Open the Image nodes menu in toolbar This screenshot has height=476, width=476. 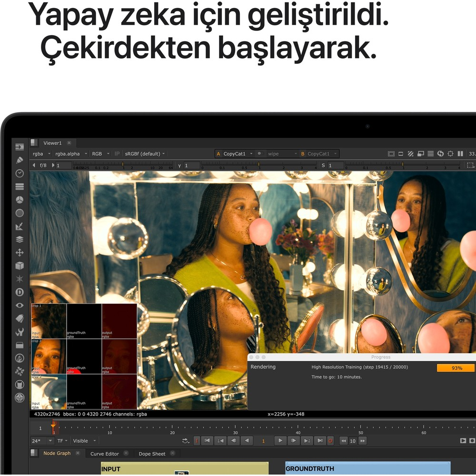20,147
